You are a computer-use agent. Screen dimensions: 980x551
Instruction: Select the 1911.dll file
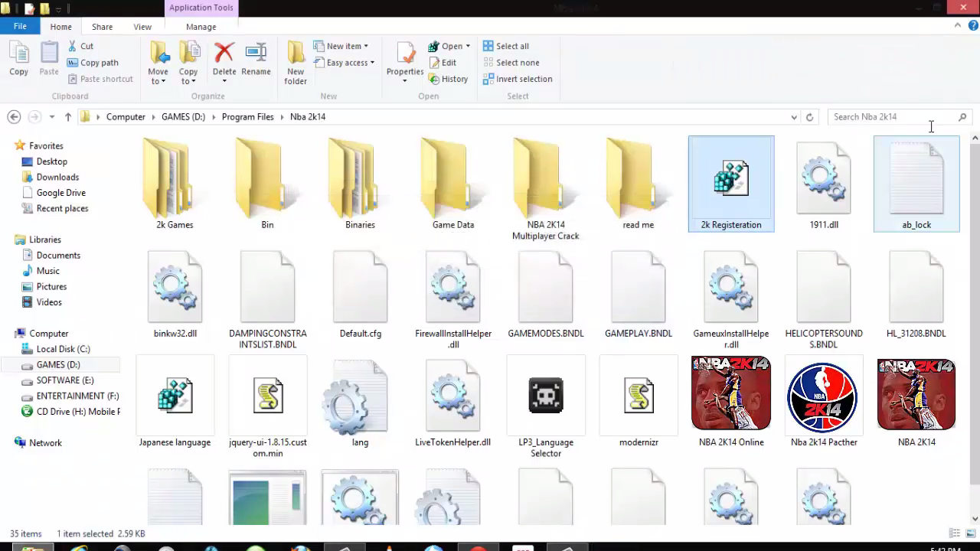(x=824, y=184)
